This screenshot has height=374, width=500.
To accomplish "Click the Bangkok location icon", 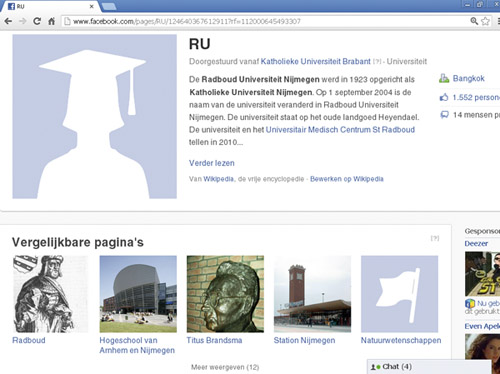I will tap(444, 78).
